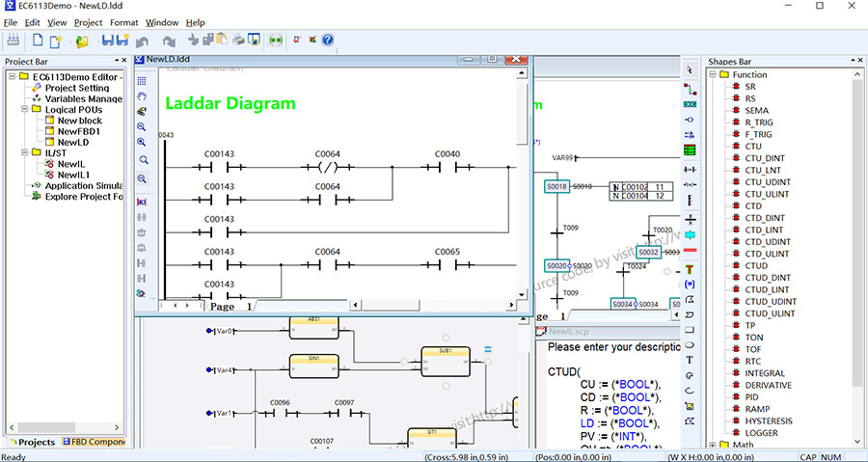Collapse the Logical POUs folder

pos(24,109)
